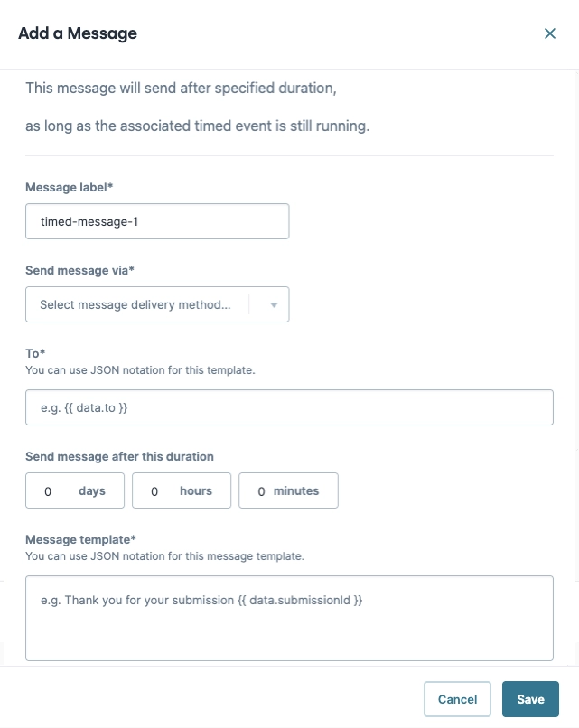Click the To template input field
This screenshot has height=728, width=579.
289,407
